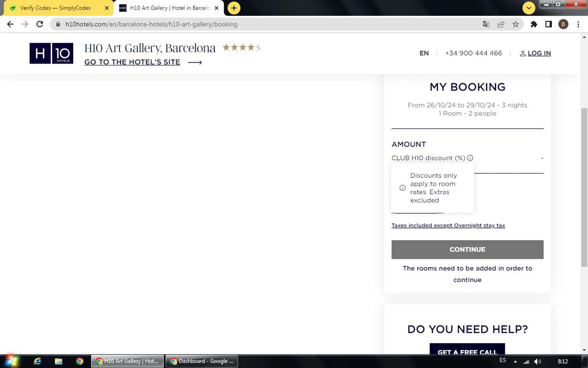Click the info icon in discounts tooltip
588x368 pixels.
click(x=402, y=188)
